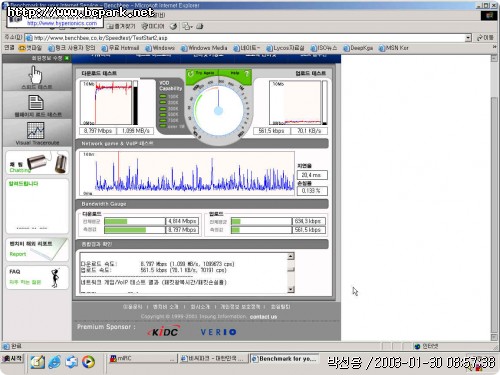Screen dimensions: 500x375
Task: Open the MSN Kor links bar item
Action: click(393, 48)
